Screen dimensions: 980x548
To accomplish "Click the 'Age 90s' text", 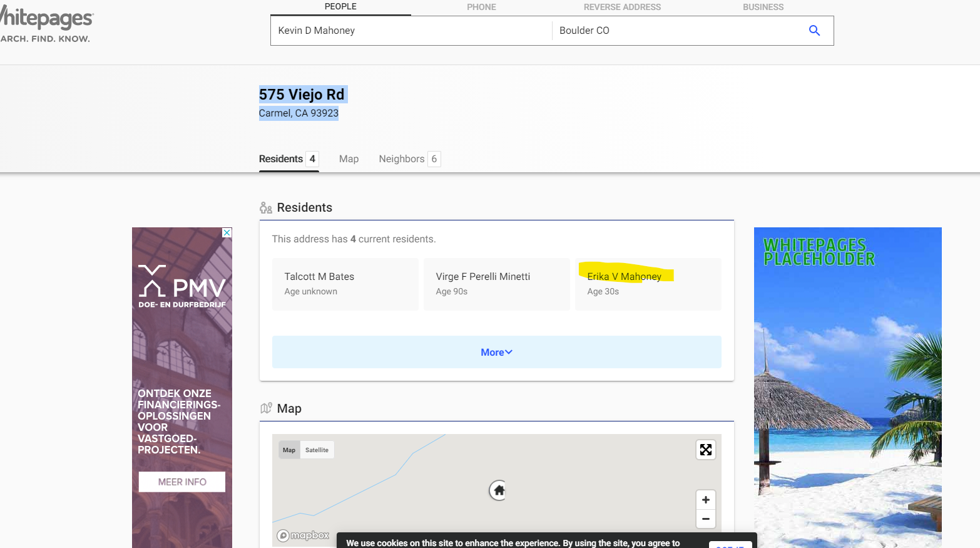I will pyautogui.click(x=452, y=291).
